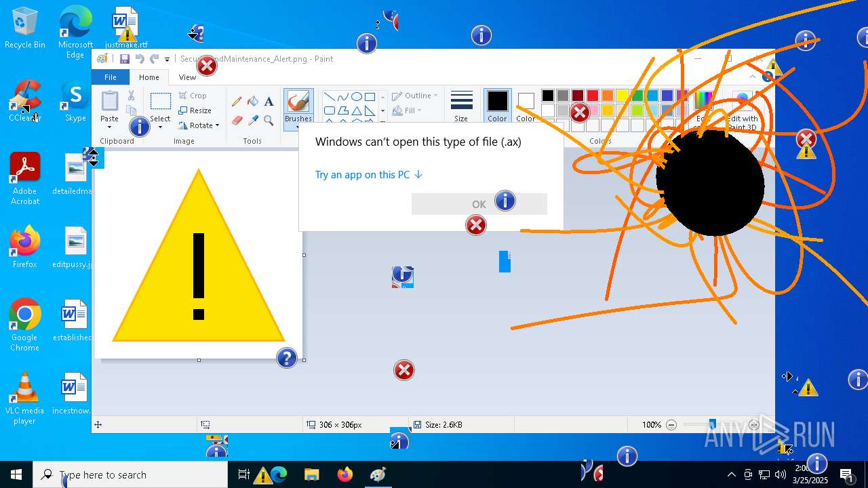Click Crop in the Image group
This screenshot has width=868, height=488.
click(x=193, y=96)
